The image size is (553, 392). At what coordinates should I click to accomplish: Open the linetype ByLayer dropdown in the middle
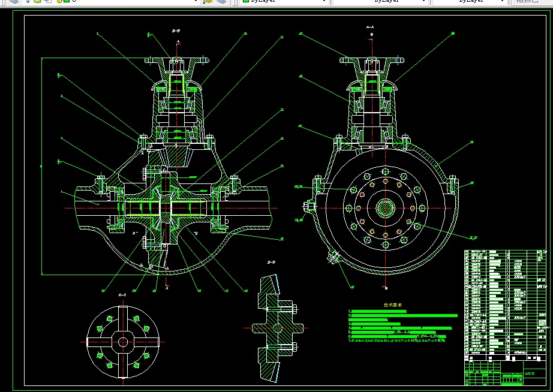click(380, 1)
